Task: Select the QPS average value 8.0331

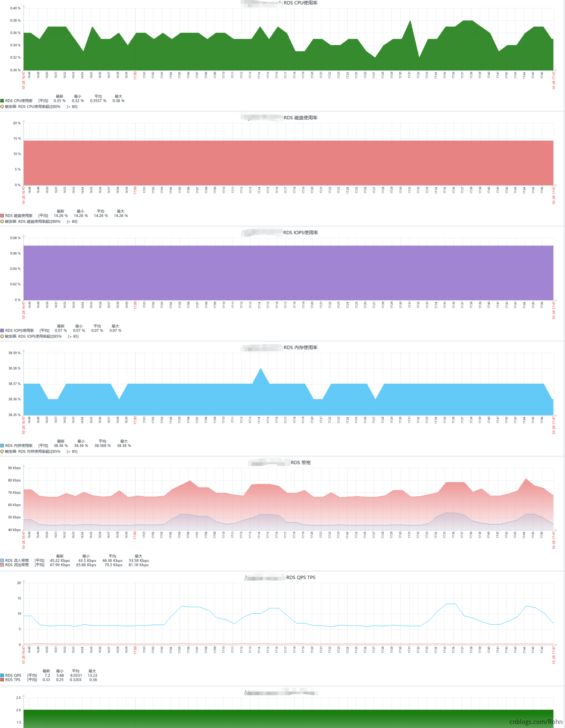Action: click(x=76, y=675)
